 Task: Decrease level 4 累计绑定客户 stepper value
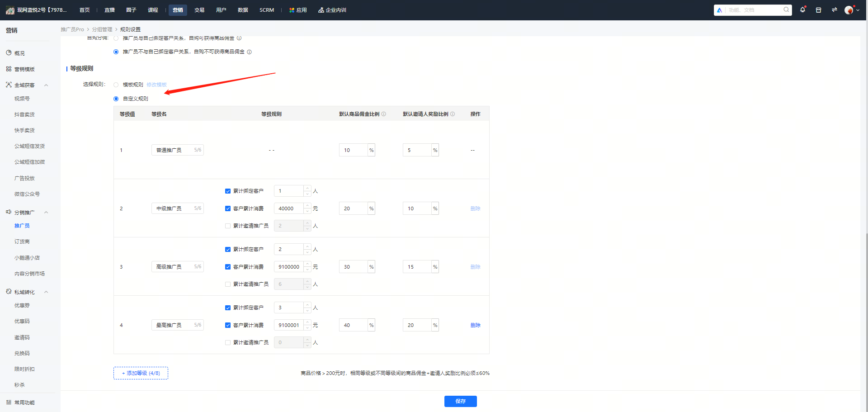(307, 310)
